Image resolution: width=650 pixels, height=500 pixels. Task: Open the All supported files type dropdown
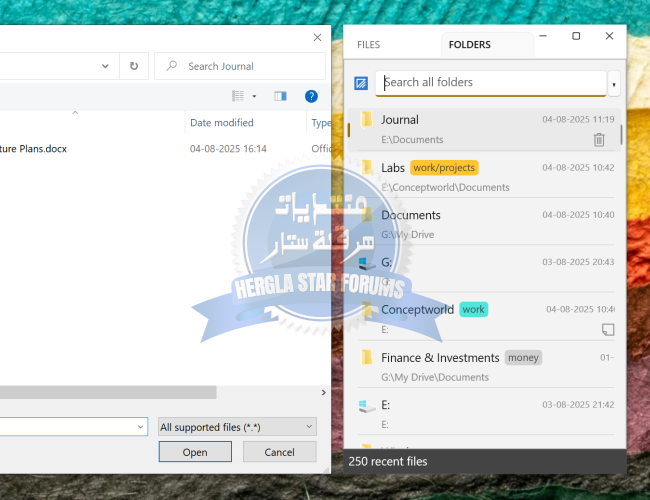(x=237, y=427)
